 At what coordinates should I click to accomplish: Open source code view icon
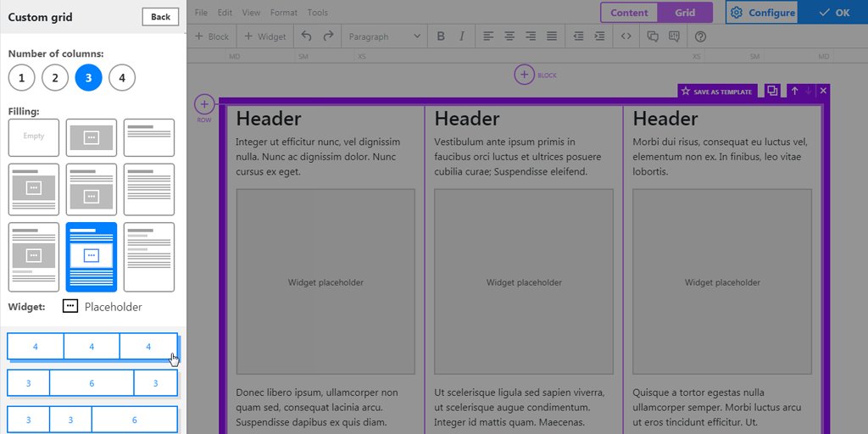[x=626, y=36]
